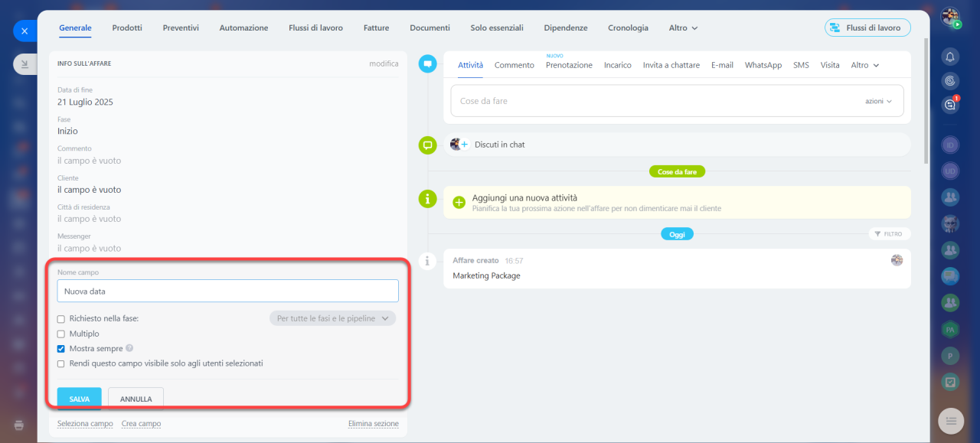Viewport: 980px width, 443px height.
Task: Click the user profile avatar at top right
Action: pyautogui.click(x=950, y=17)
